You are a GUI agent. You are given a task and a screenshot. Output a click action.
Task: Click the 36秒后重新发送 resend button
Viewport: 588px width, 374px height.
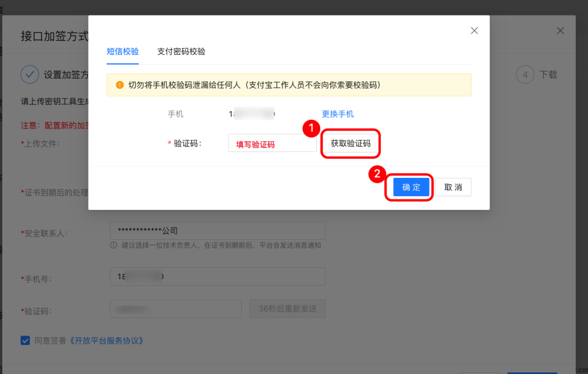pos(288,309)
